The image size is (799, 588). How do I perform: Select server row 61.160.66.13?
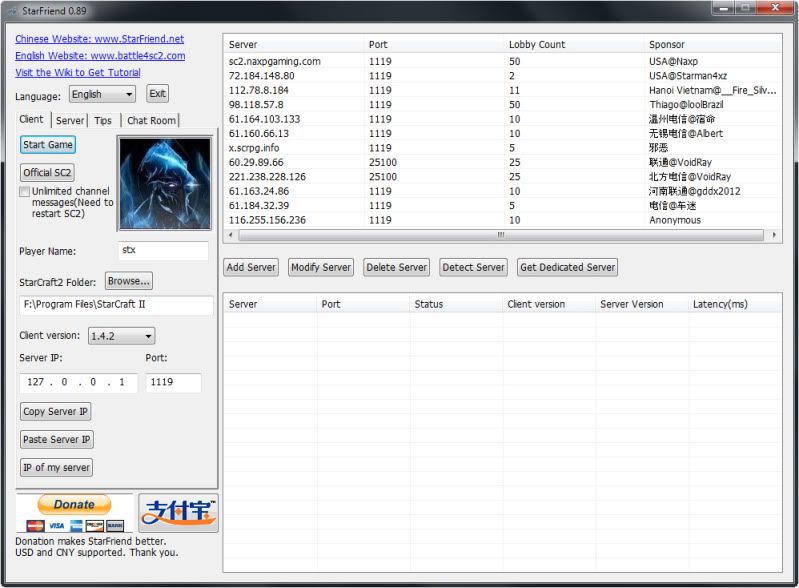502,133
